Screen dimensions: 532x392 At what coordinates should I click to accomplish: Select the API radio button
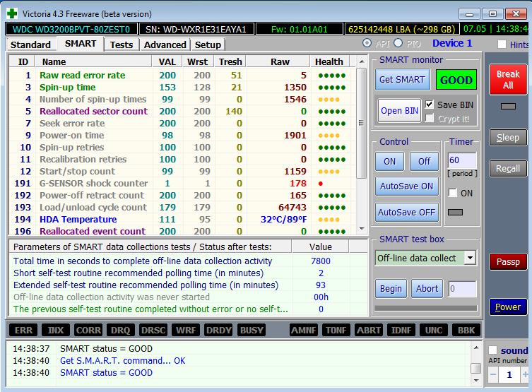[x=367, y=43]
